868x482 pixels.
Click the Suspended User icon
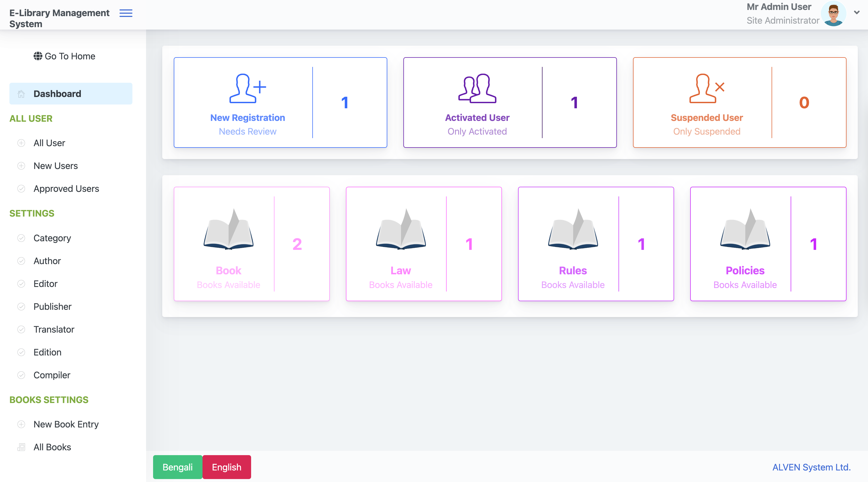coord(707,88)
